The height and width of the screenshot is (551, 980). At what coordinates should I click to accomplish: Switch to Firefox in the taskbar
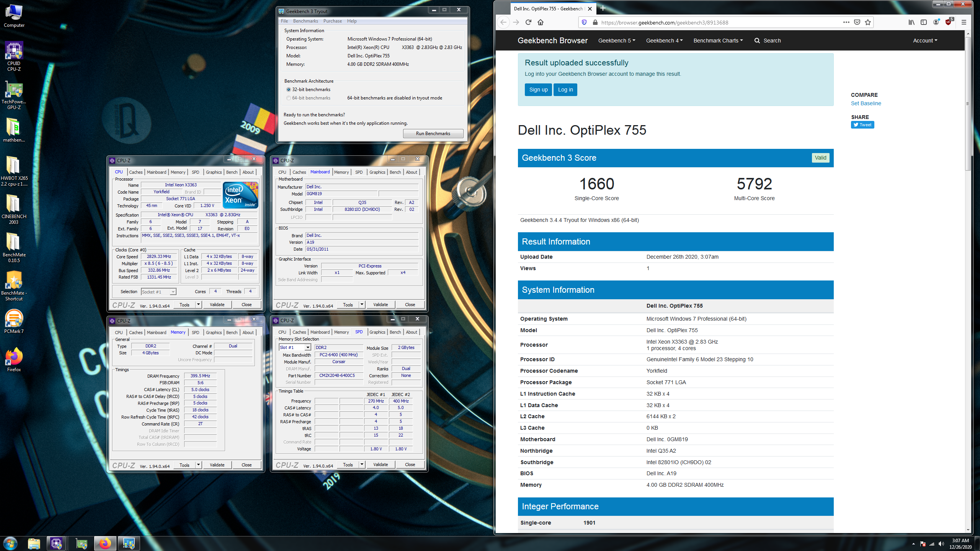pyautogui.click(x=105, y=543)
